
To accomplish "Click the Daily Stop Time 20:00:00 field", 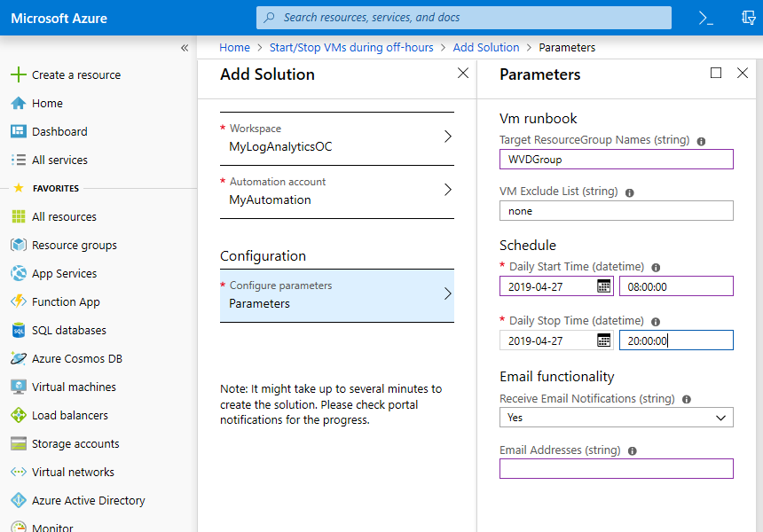I will (676, 340).
